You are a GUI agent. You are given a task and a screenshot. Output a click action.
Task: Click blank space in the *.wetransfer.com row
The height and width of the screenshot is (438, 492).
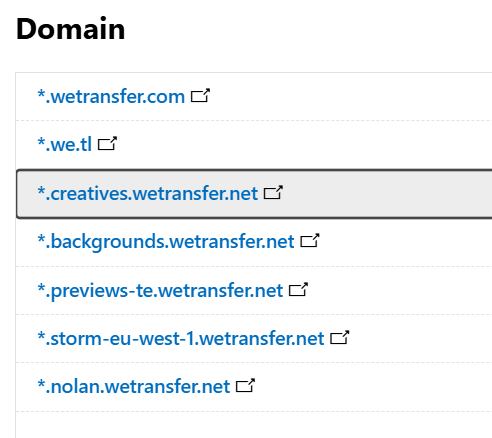(x=350, y=96)
